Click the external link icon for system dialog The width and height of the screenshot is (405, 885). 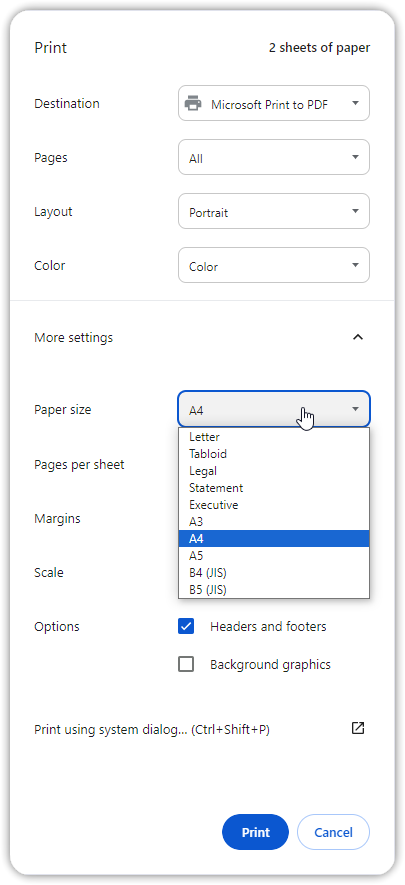click(358, 728)
